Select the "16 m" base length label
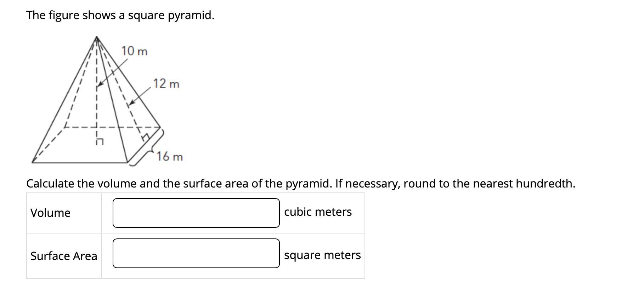This screenshot has height=300, width=644. (170, 156)
